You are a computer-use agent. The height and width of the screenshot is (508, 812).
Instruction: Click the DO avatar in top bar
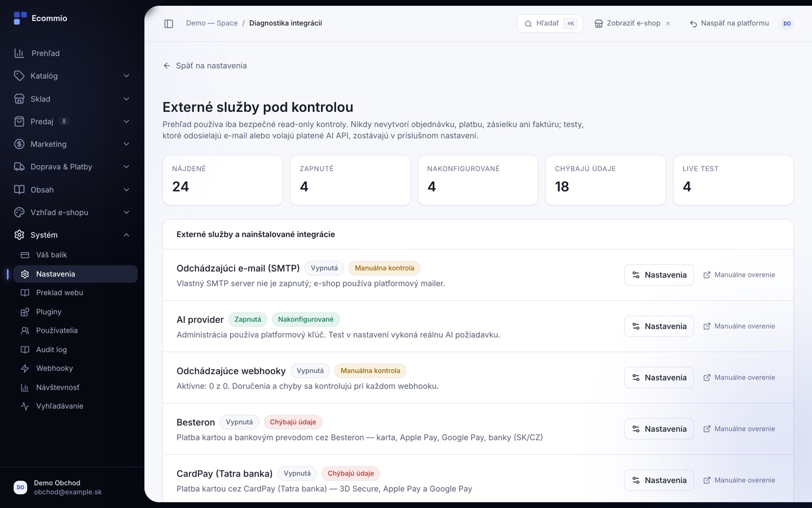pos(787,24)
